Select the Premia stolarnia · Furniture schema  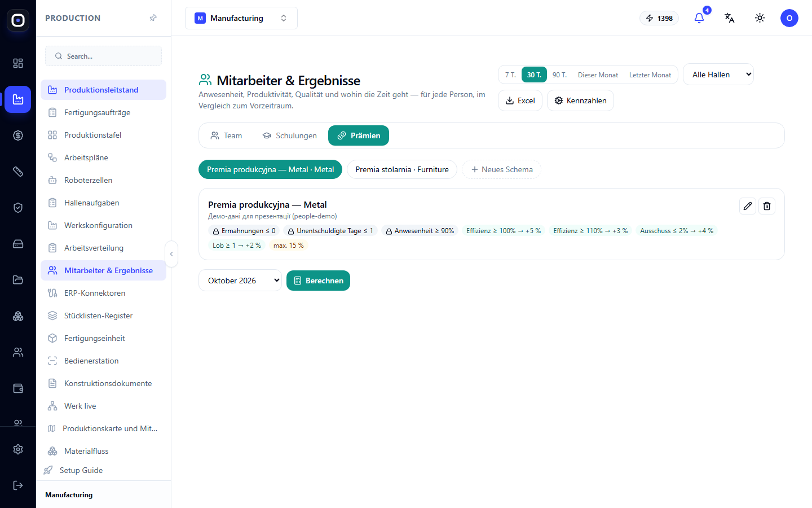pyautogui.click(x=402, y=169)
